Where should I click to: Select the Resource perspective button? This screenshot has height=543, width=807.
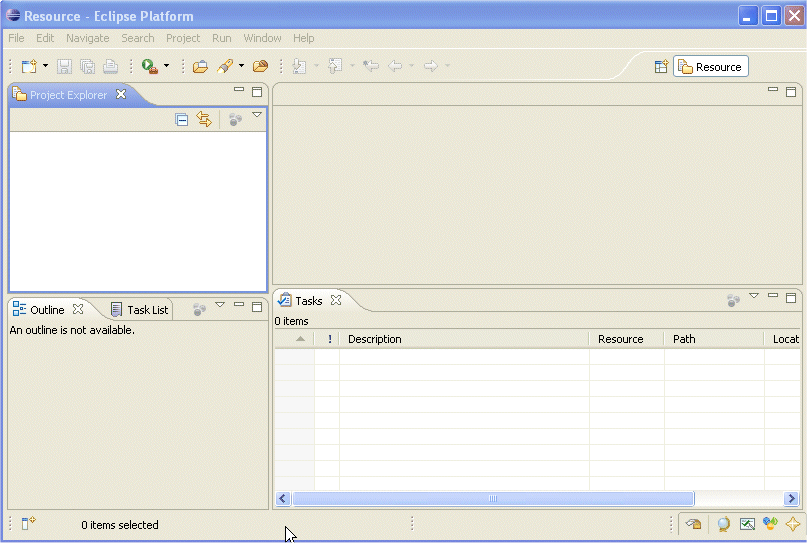(711, 67)
